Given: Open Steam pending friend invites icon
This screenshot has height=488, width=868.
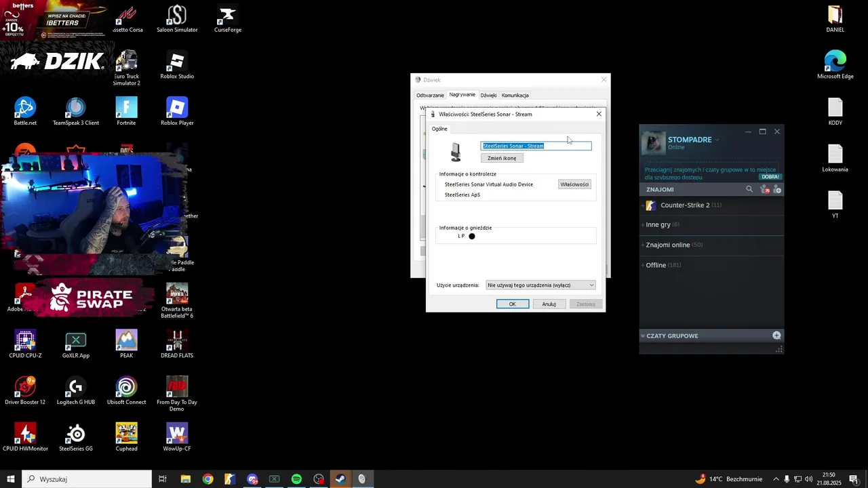Looking at the screenshot, I should tap(765, 190).
